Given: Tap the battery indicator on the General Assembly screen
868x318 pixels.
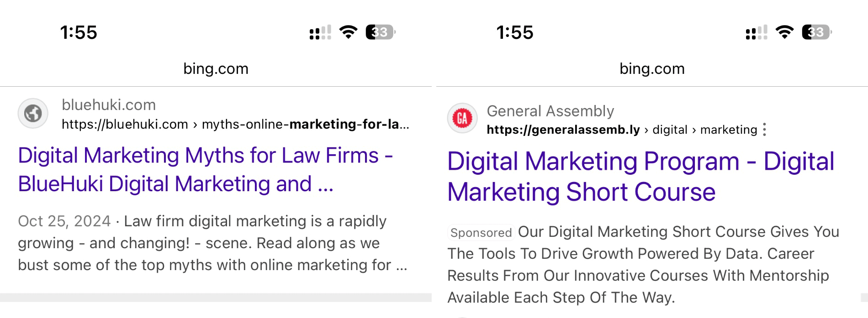Looking at the screenshot, I should 816,32.
